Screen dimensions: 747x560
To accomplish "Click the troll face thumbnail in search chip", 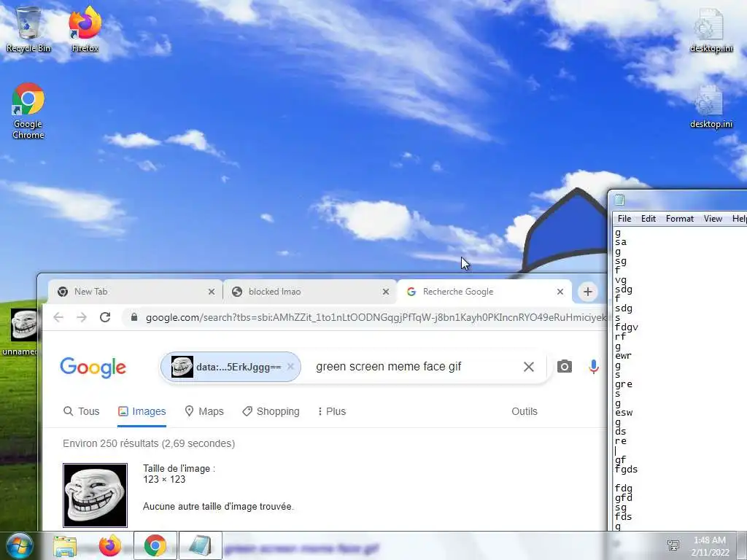I will click(182, 367).
